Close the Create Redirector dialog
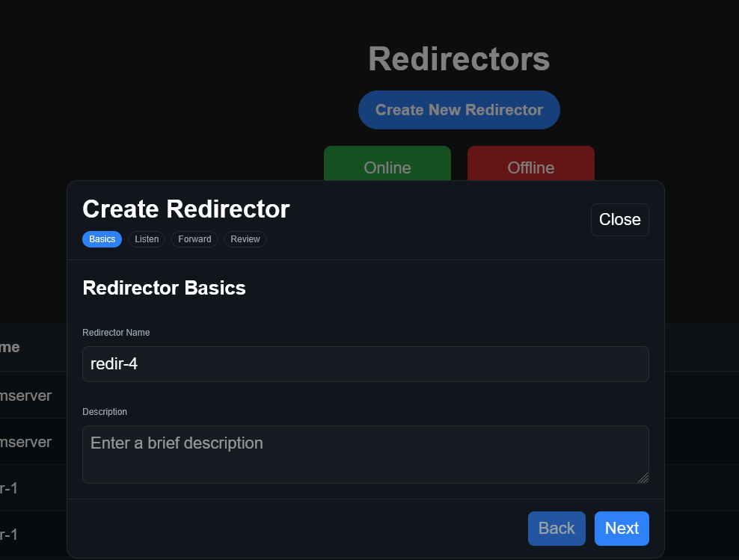This screenshot has height=560, width=739. [x=620, y=220]
